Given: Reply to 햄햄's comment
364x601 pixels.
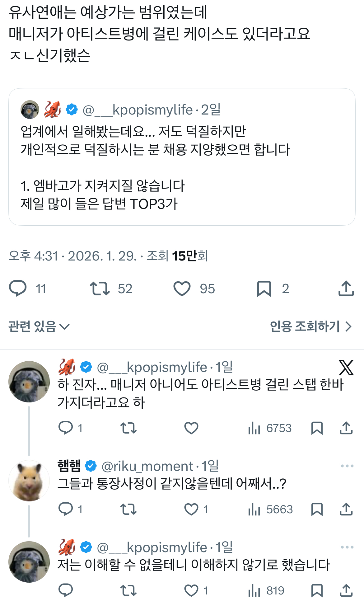Looking at the screenshot, I should [x=66, y=509].
